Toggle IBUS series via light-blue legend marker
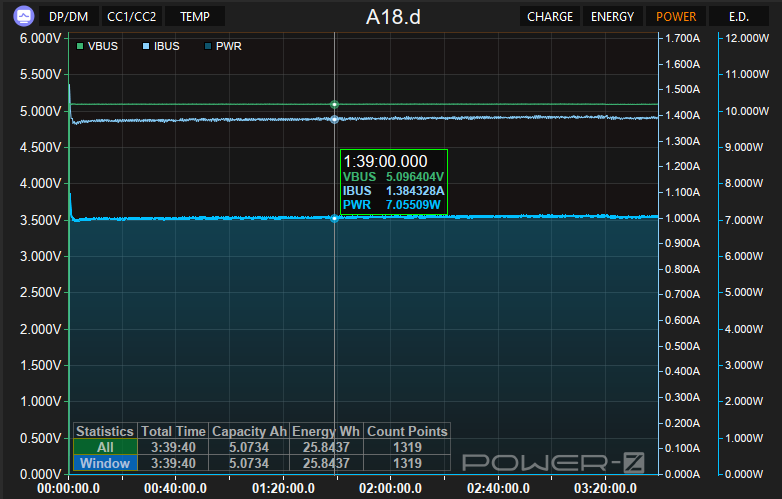The width and height of the screenshot is (782, 499). pyautogui.click(x=146, y=46)
